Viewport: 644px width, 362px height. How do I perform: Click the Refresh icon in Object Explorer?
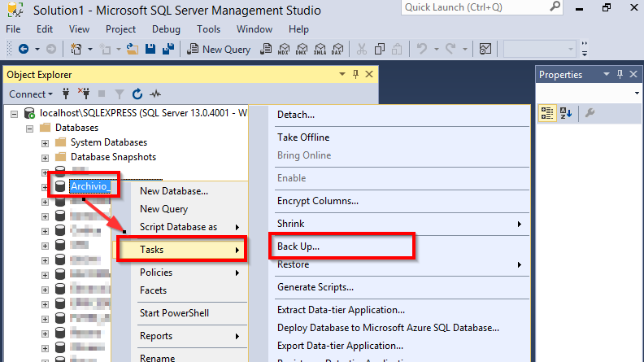point(137,94)
